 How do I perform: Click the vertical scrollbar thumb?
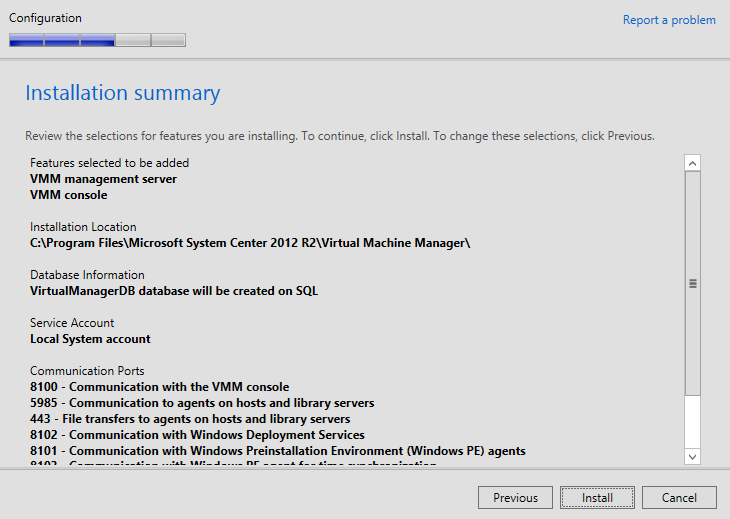692,283
